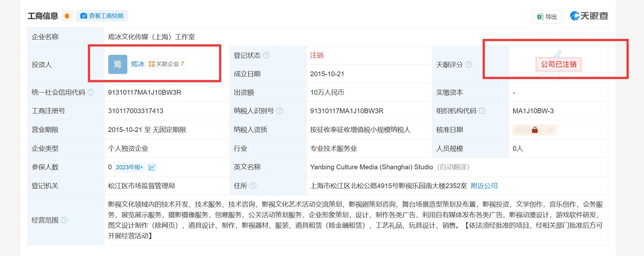This screenshot has height=256, width=644.
Task: Click the 营业期限 label
Action: [45, 130]
